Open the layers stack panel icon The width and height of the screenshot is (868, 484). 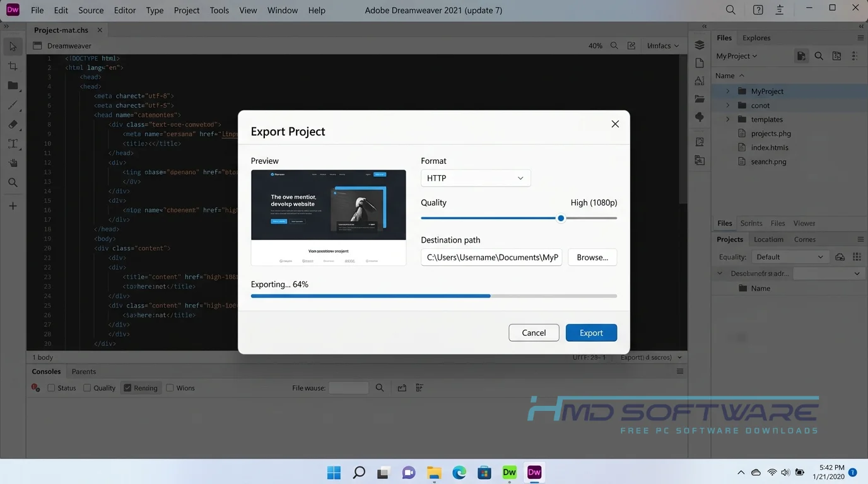(700, 45)
